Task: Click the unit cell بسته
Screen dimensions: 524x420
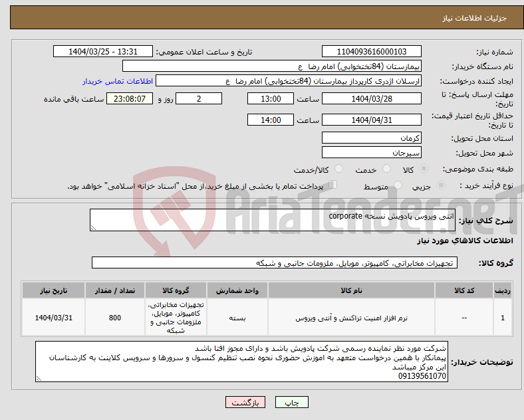Action: point(237,318)
